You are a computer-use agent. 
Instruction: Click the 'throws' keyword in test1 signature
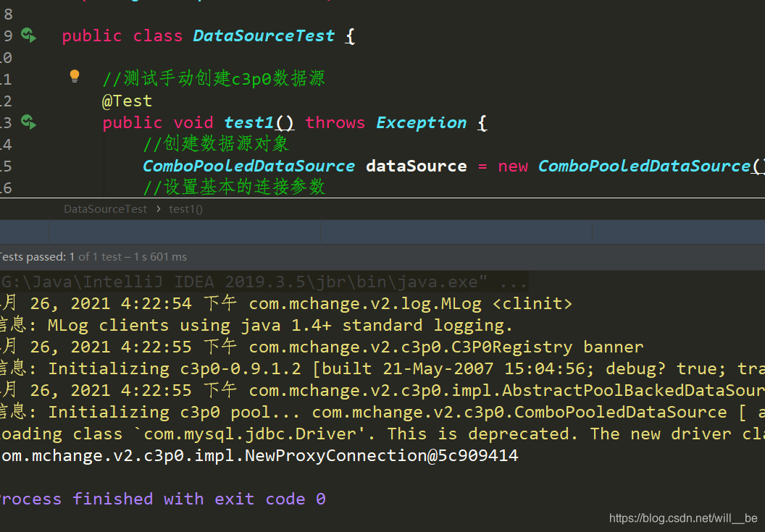(x=335, y=122)
